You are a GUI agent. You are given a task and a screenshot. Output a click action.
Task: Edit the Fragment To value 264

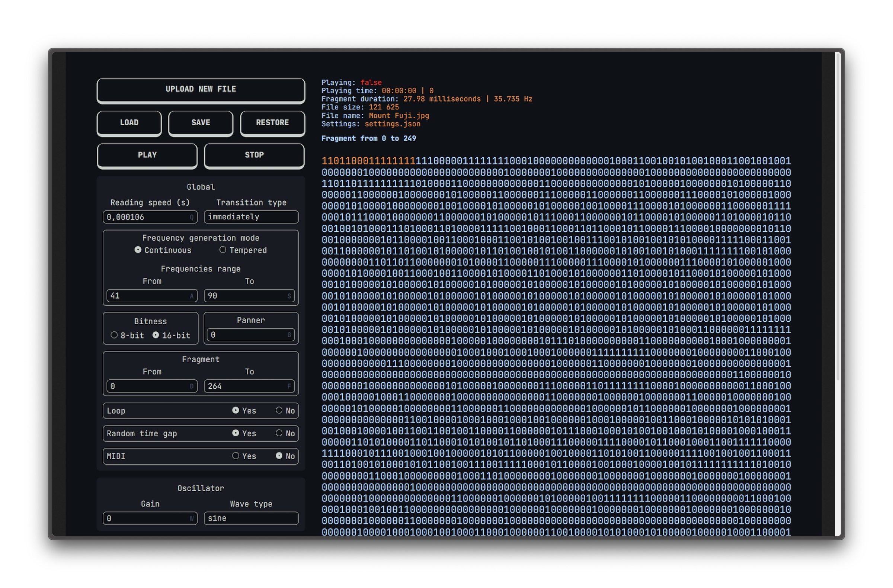click(249, 386)
